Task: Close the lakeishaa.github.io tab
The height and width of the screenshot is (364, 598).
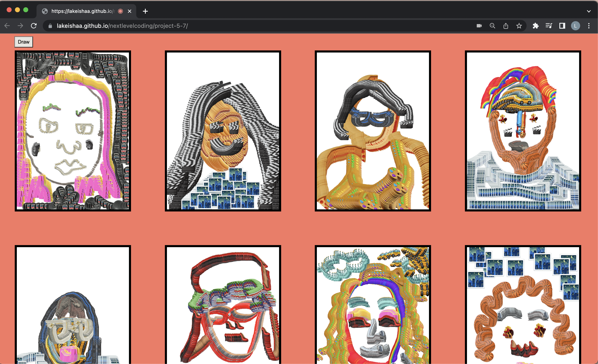Action: coord(130,11)
